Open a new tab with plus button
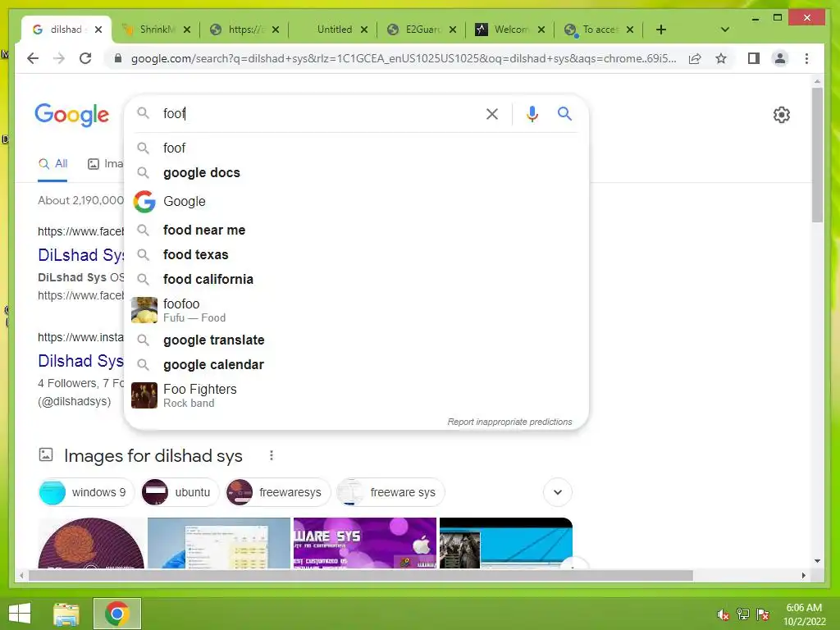840x630 pixels. [x=661, y=30]
